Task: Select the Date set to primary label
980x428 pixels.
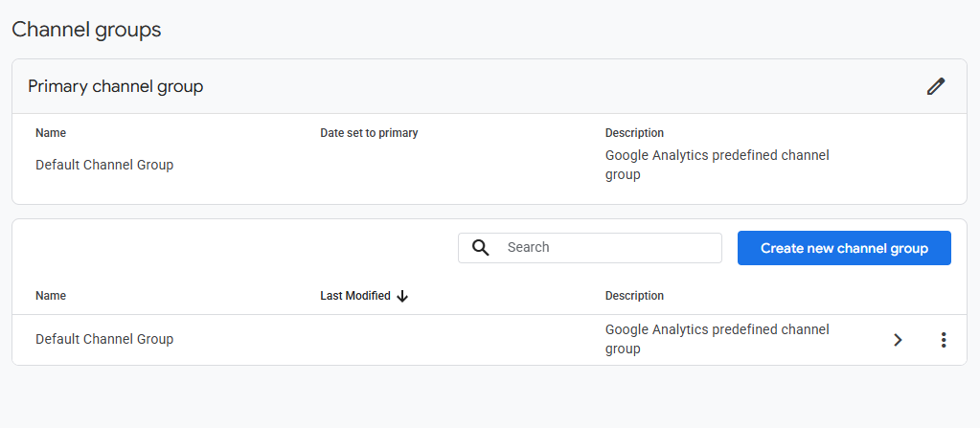Action: [369, 133]
